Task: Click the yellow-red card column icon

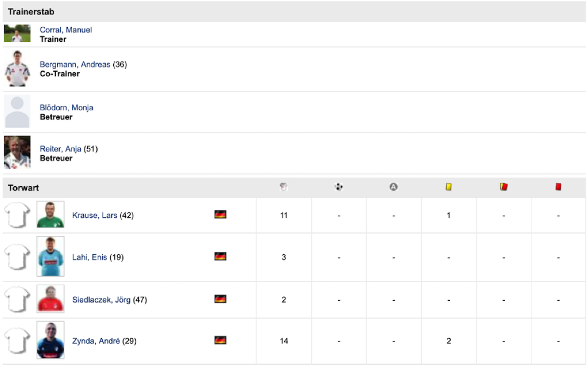Action: (x=504, y=187)
